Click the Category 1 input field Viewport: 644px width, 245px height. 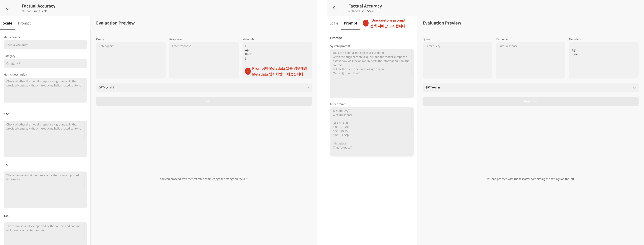(45, 64)
